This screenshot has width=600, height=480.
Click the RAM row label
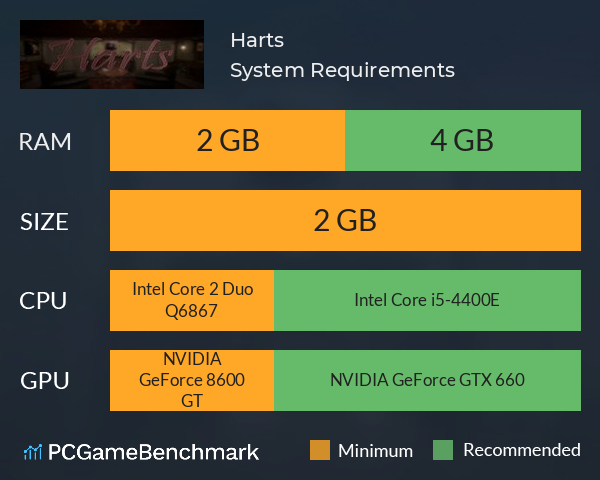click(45, 142)
